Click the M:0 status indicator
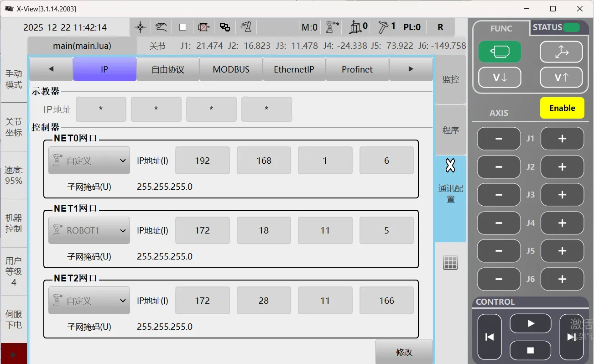This screenshot has width=594, height=364. click(x=309, y=27)
